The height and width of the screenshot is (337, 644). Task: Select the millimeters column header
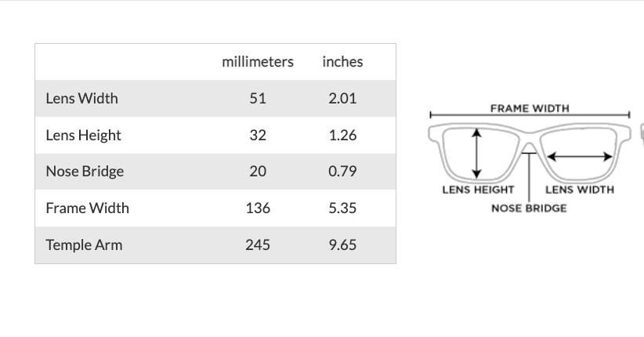(x=258, y=62)
